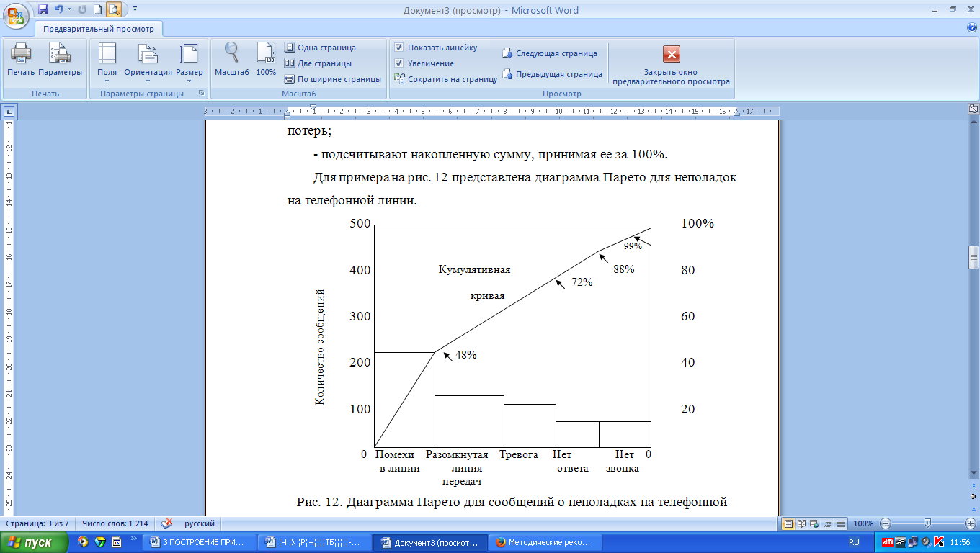The image size is (980, 553).
Task: Switch to Full Screen Reading view icon
Action: (801, 523)
